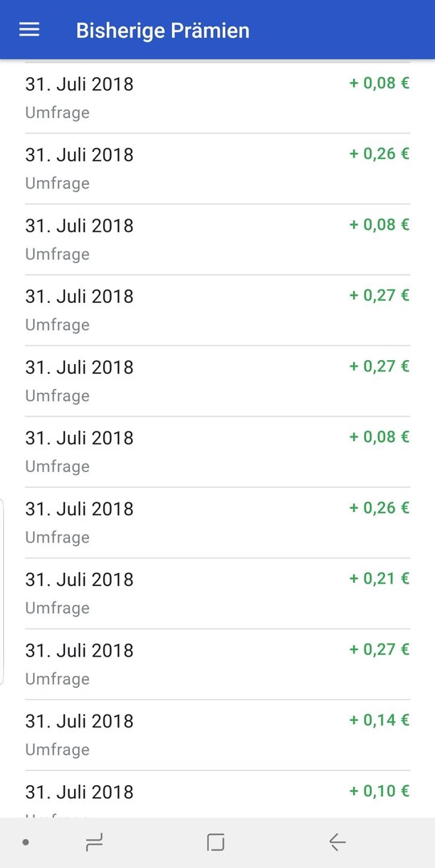Open the + 0,14 € Umfrage entry
Image resolution: width=435 pixels, height=868 pixels.
point(217,735)
